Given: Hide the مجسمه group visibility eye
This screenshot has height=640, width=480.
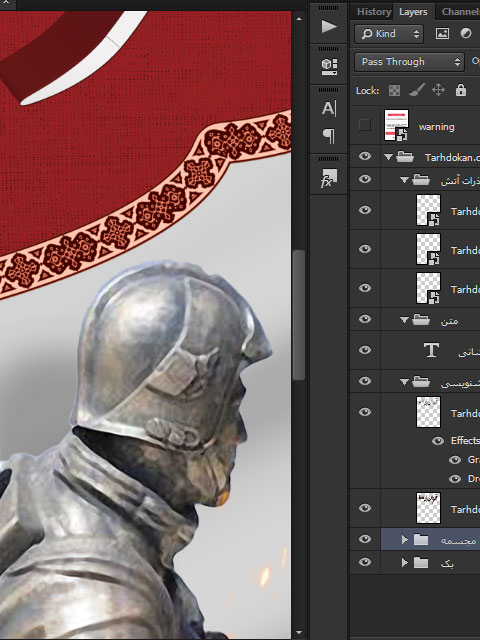Looking at the screenshot, I should point(365,539).
